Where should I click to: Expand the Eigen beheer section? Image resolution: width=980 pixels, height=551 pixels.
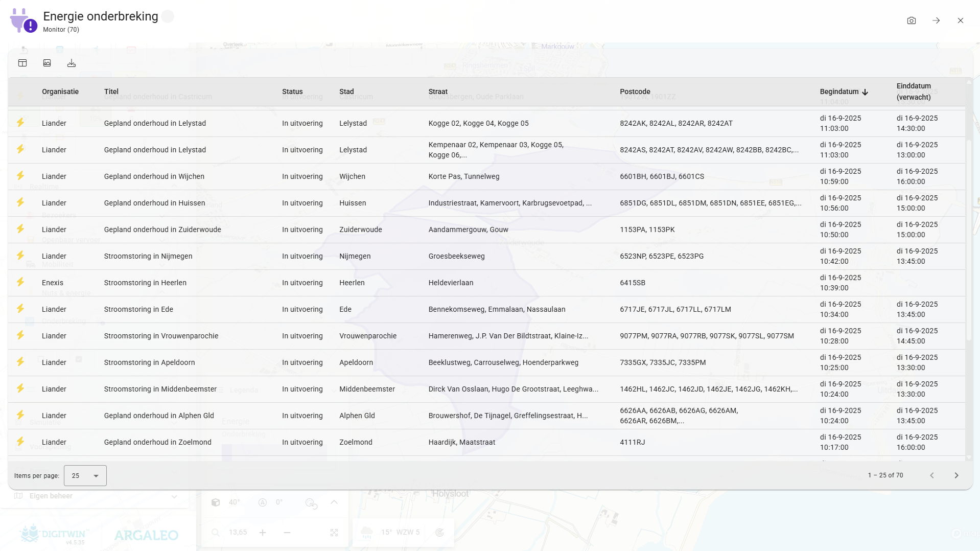tap(174, 496)
